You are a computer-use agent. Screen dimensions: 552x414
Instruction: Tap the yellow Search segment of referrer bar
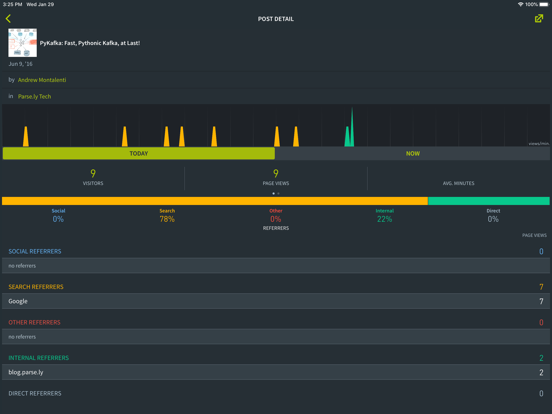point(215,201)
